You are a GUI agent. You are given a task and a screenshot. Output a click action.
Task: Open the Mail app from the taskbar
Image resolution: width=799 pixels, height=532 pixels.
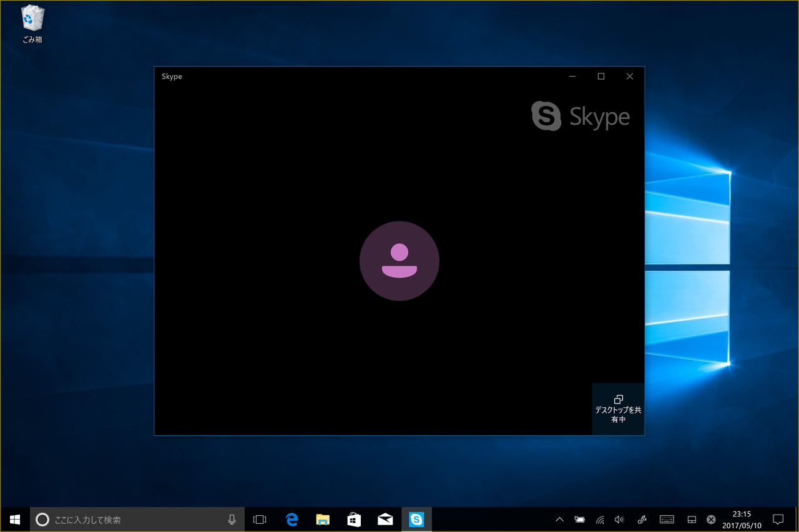[x=385, y=519]
